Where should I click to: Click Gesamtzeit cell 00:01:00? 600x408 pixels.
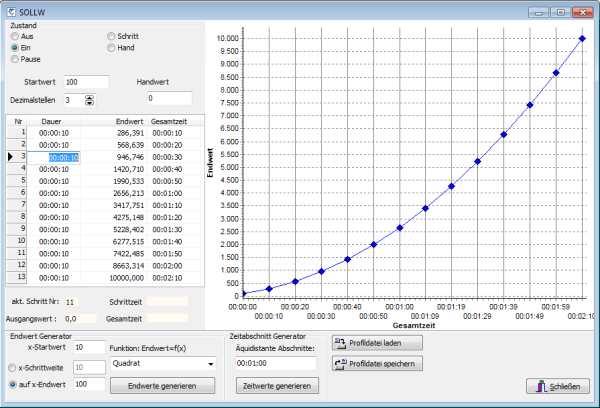pyautogui.click(x=174, y=193)
